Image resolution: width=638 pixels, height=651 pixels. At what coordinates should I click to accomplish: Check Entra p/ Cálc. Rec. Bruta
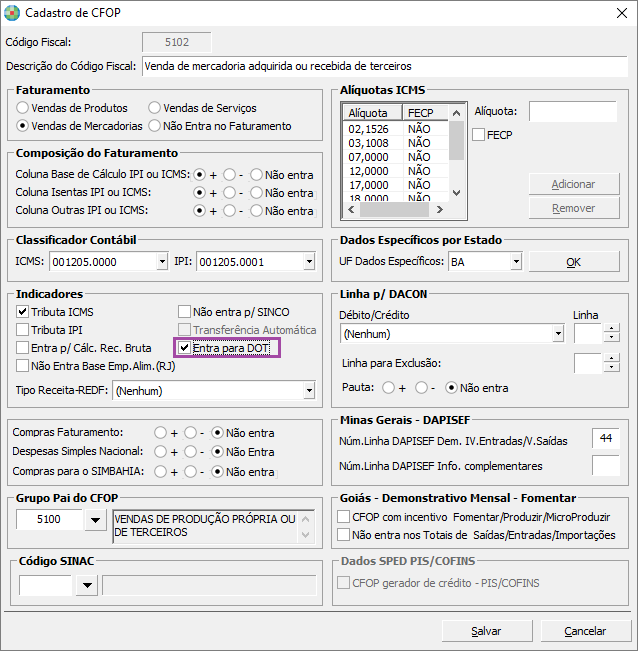click(22, 348)
